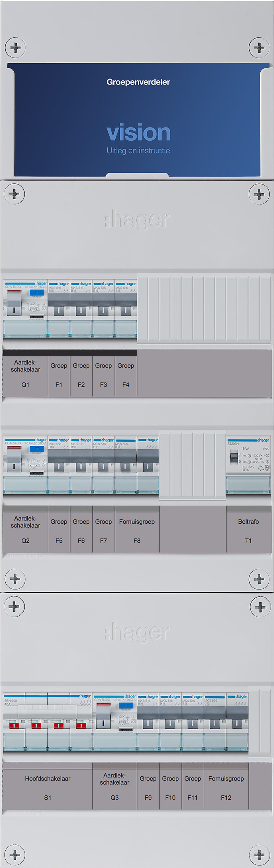
Task: Flip the breaker lever above Groep F2
Action: pos(81,311)
